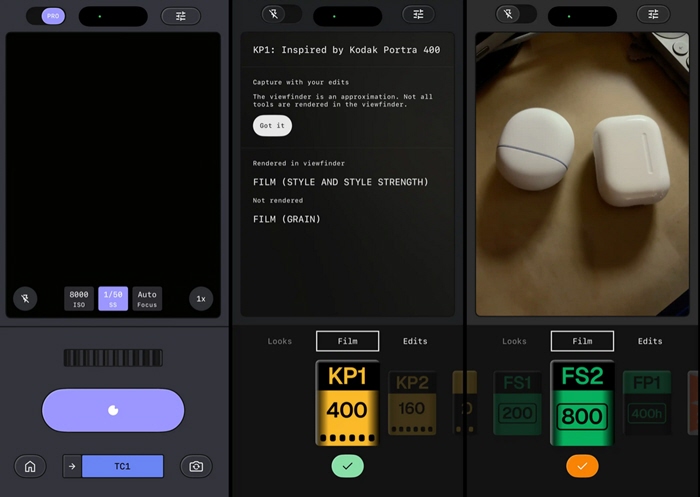Image resolution: width=700 pixels, height=497 pixels.
Task: Select the FS2 800 film stock
Action: click(x=582, y=403)
